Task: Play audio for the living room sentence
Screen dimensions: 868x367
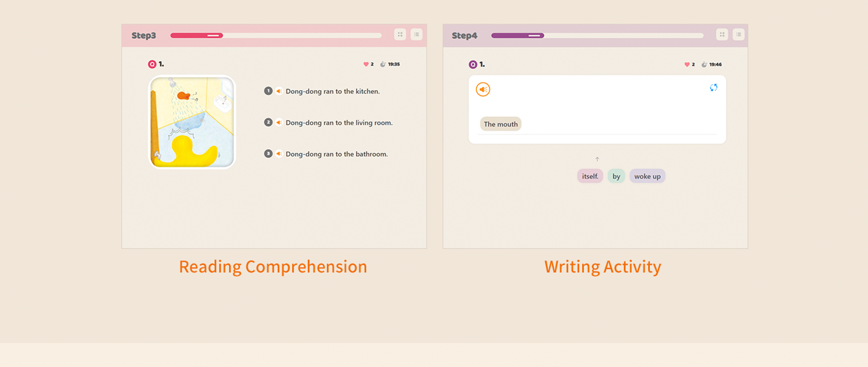Action: [279, 123]
